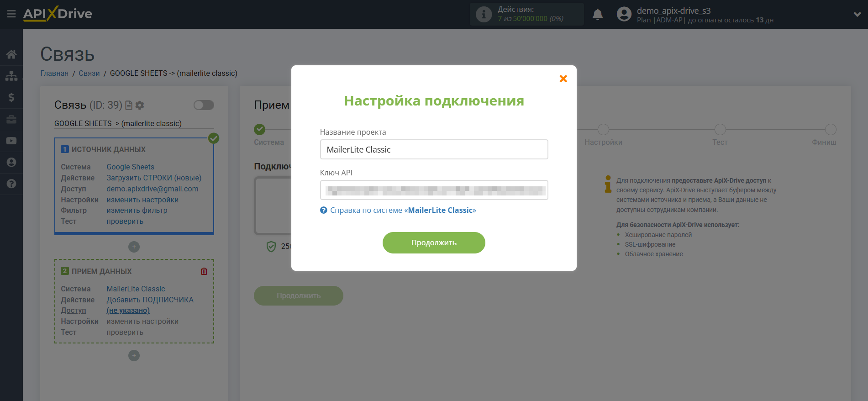Open notifications bell

[x=598, y=15]
